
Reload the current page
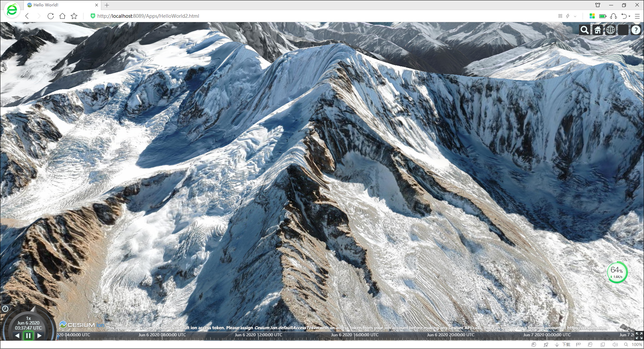(51, 16)
